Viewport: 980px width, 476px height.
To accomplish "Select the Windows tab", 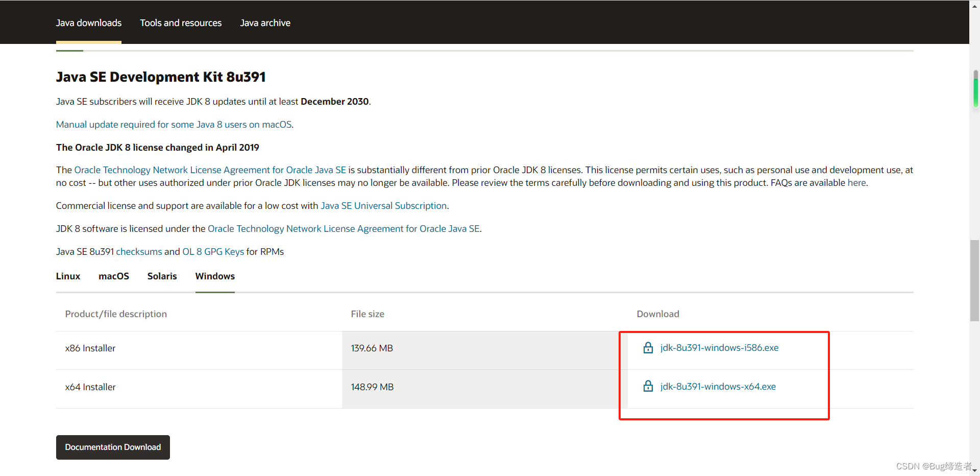I will tap(215, 276).
